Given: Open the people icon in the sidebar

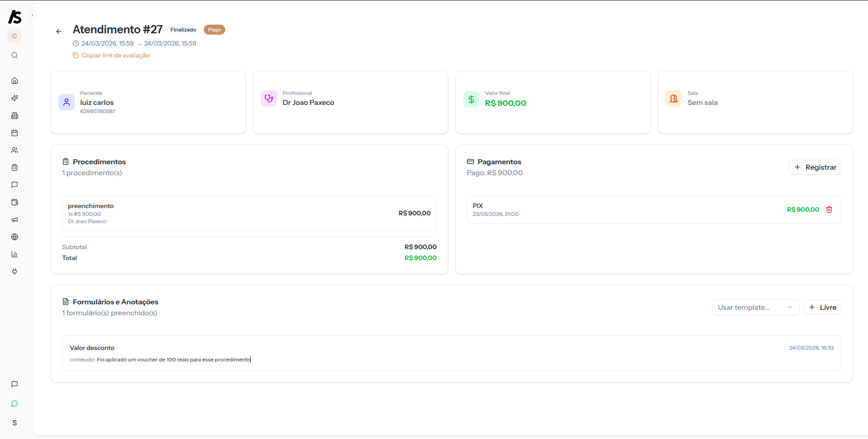Looking at the screenshot, I should 15,150.
